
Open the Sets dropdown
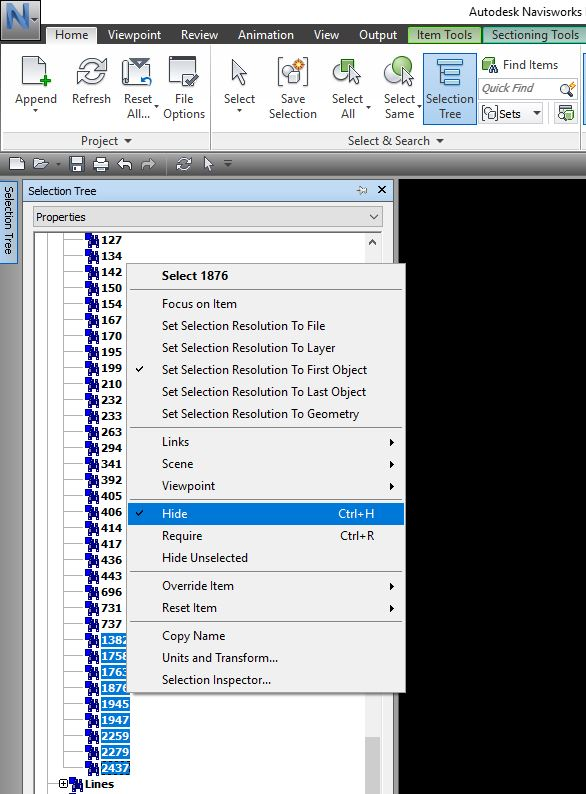pyautogui.click(x=536, y=113)
